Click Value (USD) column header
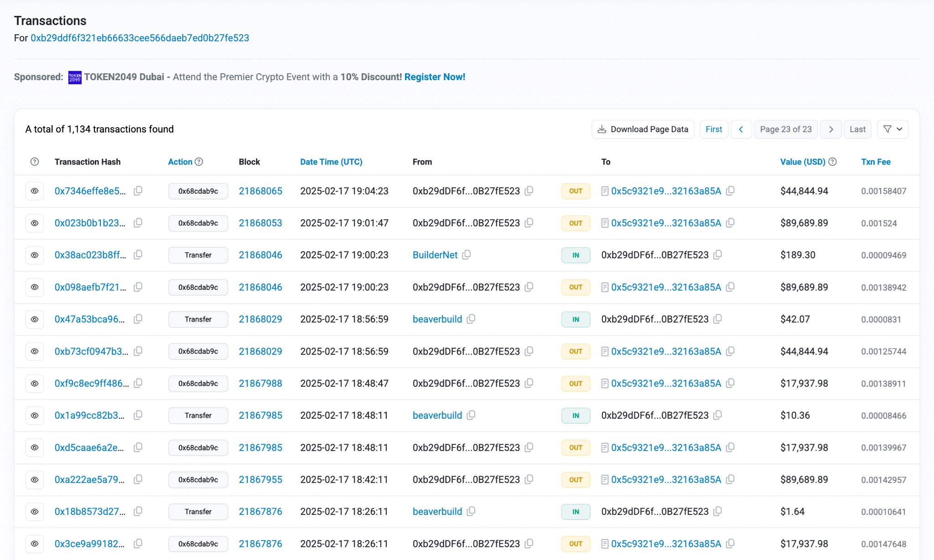This screenshot has height=560, width=934. coord(803,162)
